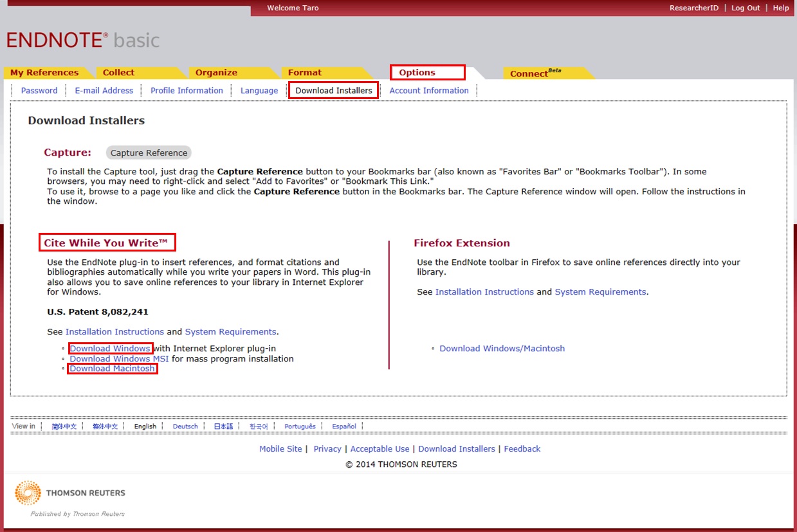The image size is (797, 532).
Task: Open Profile Information page
Action: point(187,91)
